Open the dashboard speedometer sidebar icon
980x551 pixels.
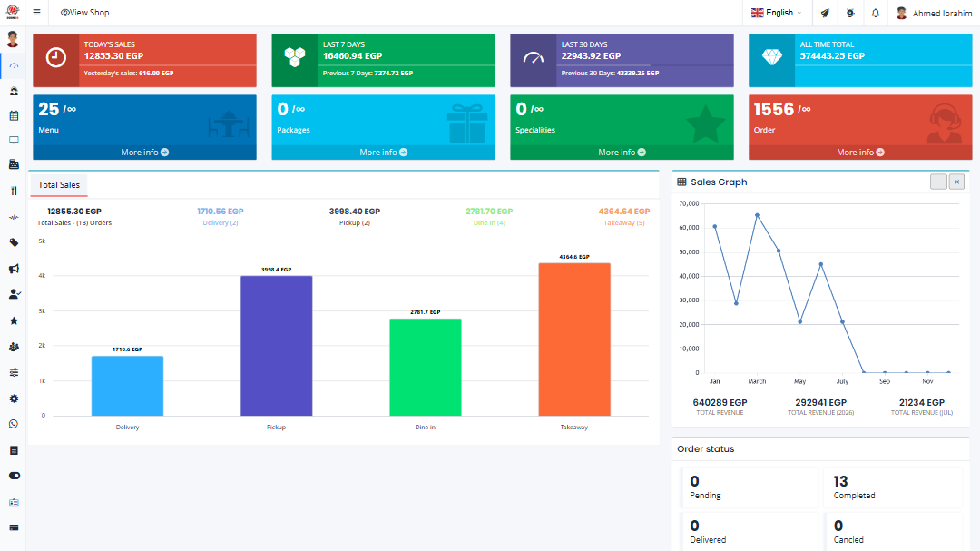coord(14,65)
